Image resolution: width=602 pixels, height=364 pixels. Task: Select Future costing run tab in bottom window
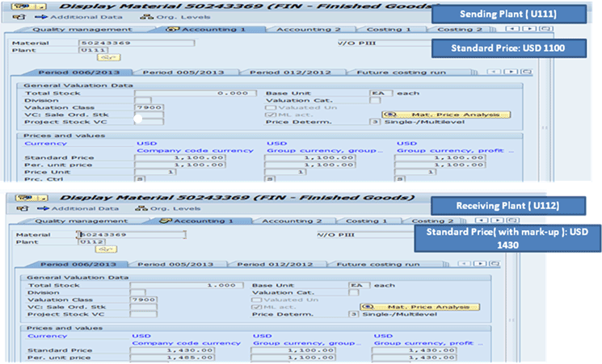pyautogui.click(x=379, y=264)
